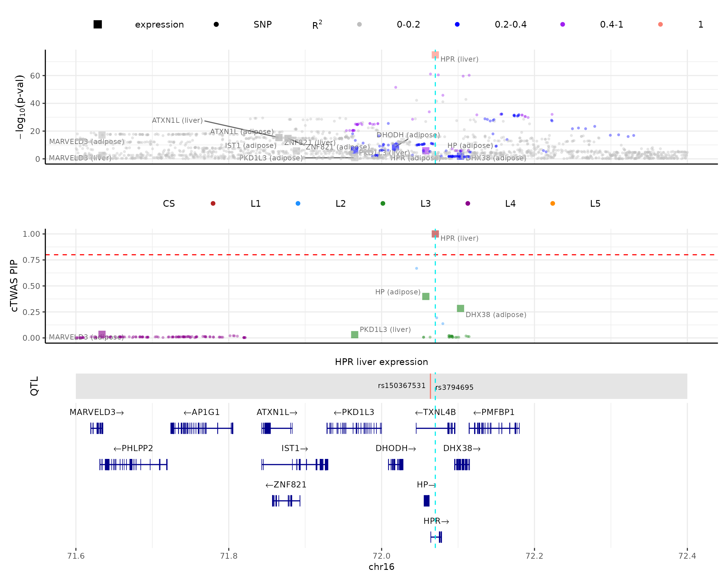The height and width of the screenshot is (582, 728).
Task: Click the HP→ gene name in gene track
Action: (x=427, y=485)
